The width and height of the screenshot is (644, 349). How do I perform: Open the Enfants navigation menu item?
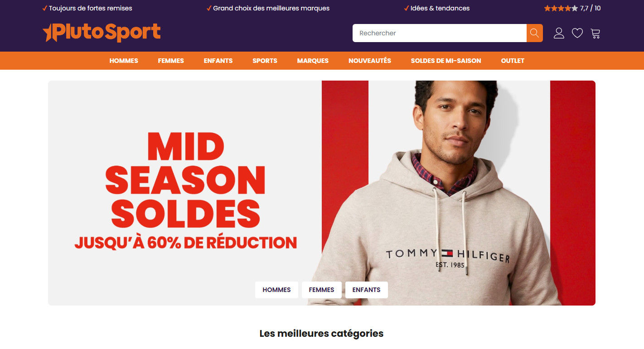pyautogui.click(x=218, y=61)
